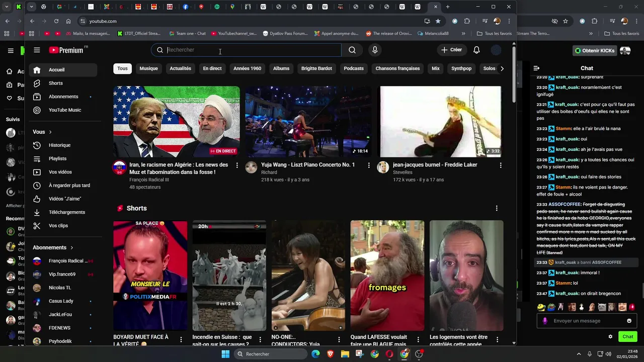Open new browser tab plus button

coord(448,7)
